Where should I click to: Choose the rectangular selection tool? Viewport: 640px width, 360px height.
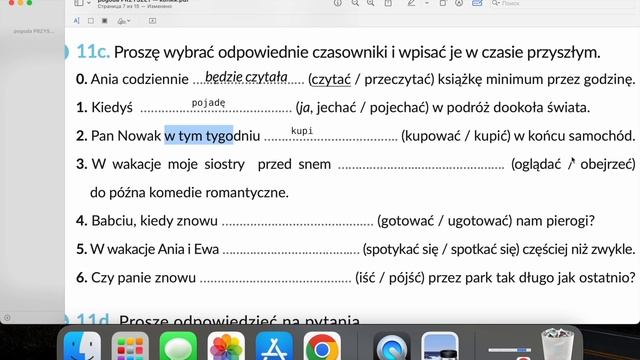tap(91, 21)
